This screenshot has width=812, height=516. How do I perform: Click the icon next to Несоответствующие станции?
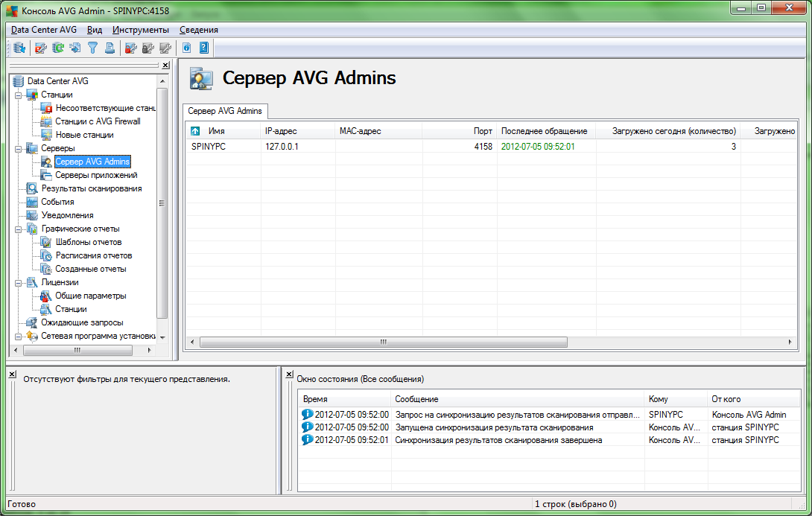(47, 108)
